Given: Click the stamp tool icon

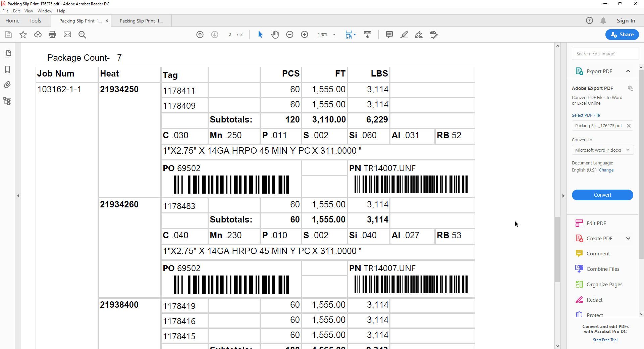Looking at the screenshot, I should 434,35.
